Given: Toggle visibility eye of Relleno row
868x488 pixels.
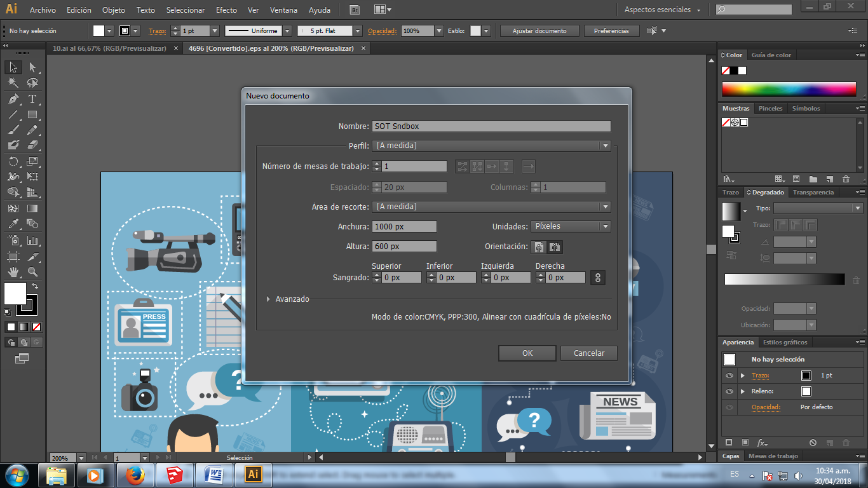Looking at the screenshot, I should pyautogui.click(x=729, y=391).
